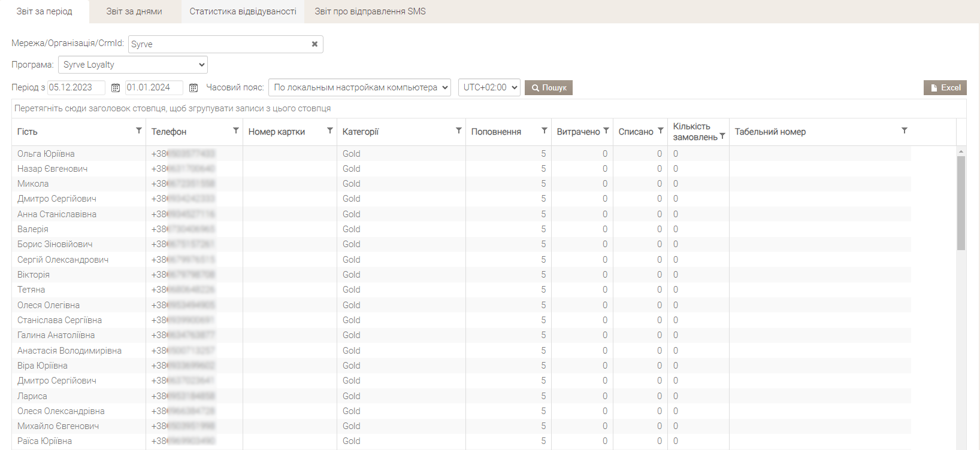Open calendar picker for end date
Viewport: 980px width, 450px height.
[x=193, y=88]
